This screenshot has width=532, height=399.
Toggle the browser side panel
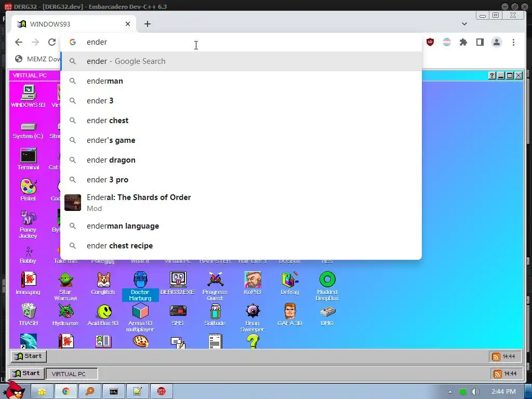pos(480,42)
